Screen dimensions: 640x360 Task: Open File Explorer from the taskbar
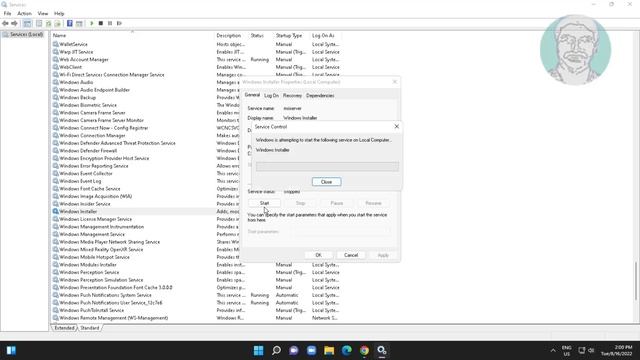pyautogui.click(x=329, y=350)
